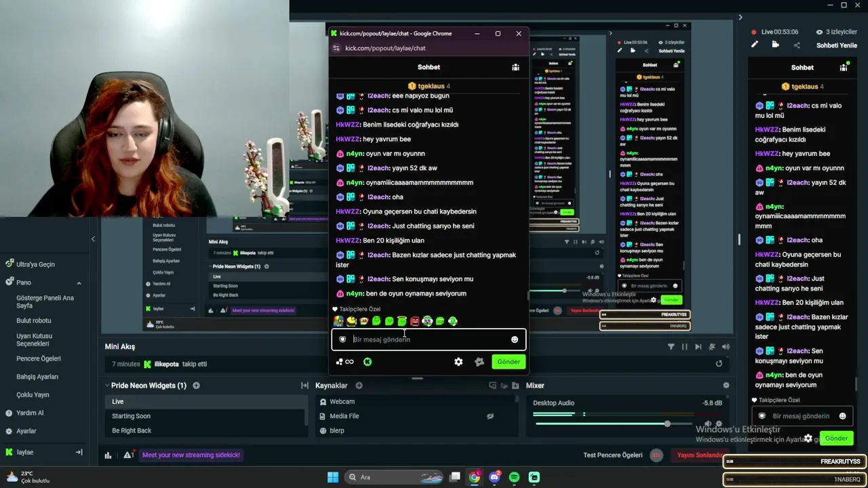This screenshot has height=488, width=868.
Task: Skip the current alert in Mini Akış
Action: click(698, 347)
